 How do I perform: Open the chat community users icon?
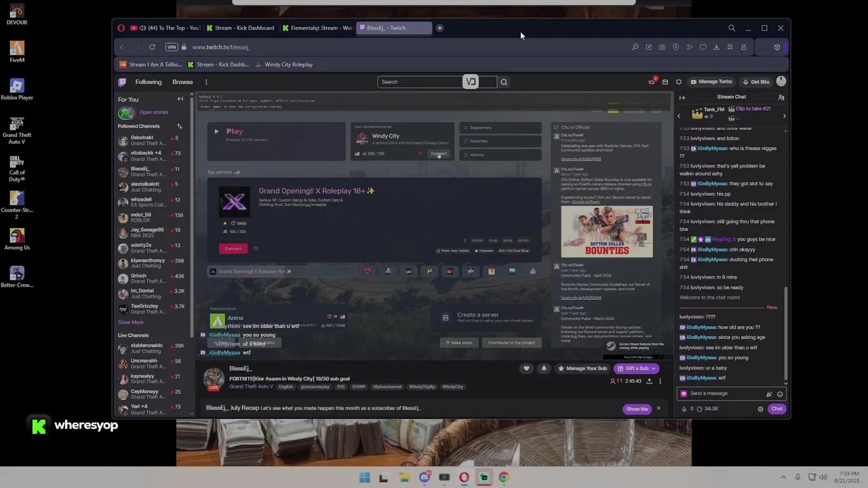tap(781, 98)
